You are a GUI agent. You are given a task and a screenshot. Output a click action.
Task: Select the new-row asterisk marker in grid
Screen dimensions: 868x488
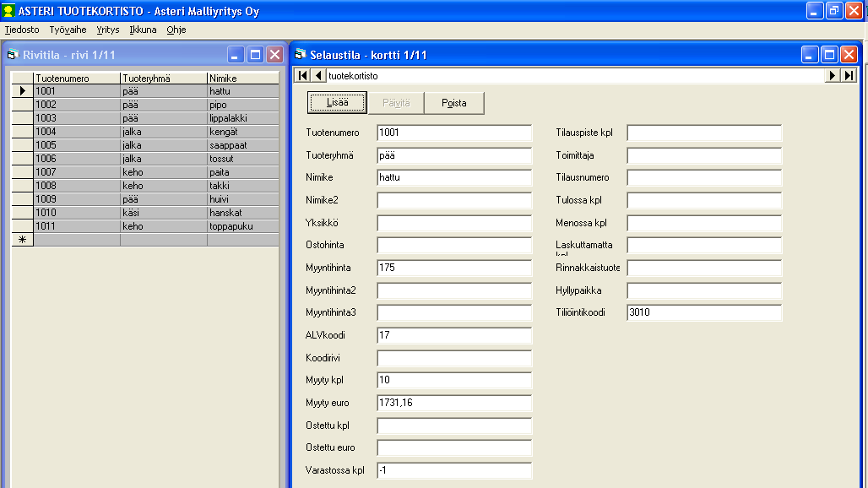[x=22, y=240]
